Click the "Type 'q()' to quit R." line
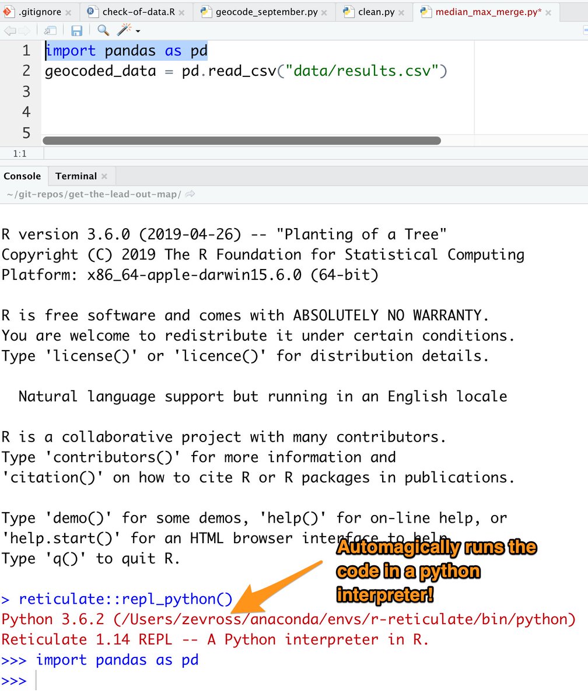Screen dimensions: 588x700 [91, 559]
